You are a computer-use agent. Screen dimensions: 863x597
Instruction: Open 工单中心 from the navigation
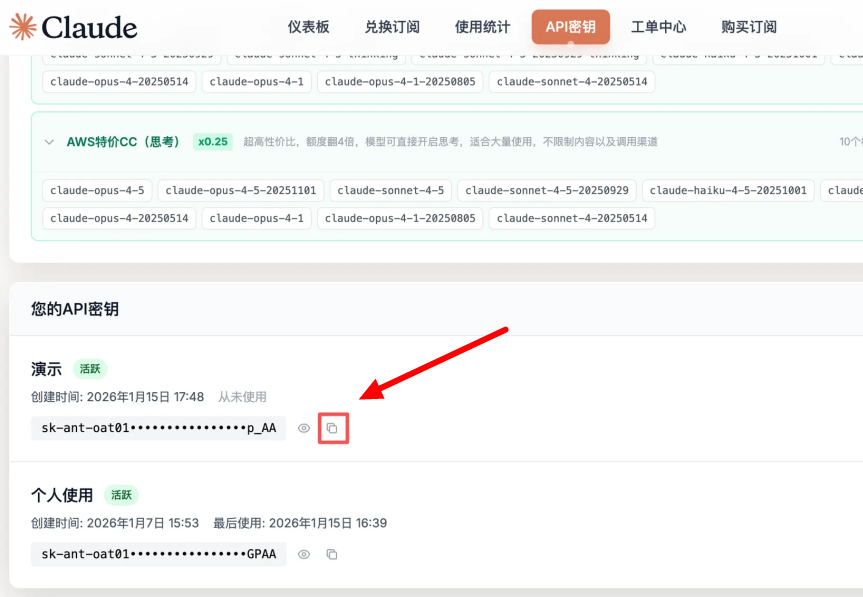[658, 27]
